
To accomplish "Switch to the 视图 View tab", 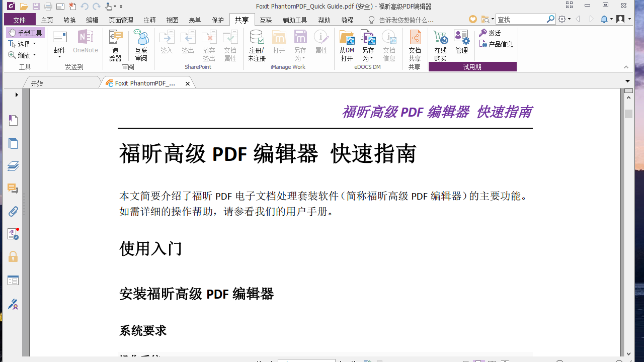I will pyautogui.click(x=173, y=20).
